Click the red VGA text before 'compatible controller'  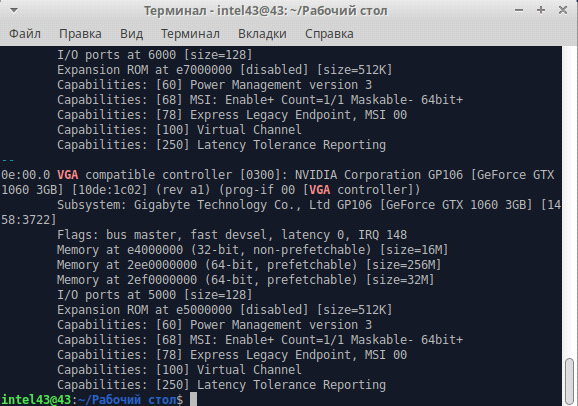(x=68, y=175)
